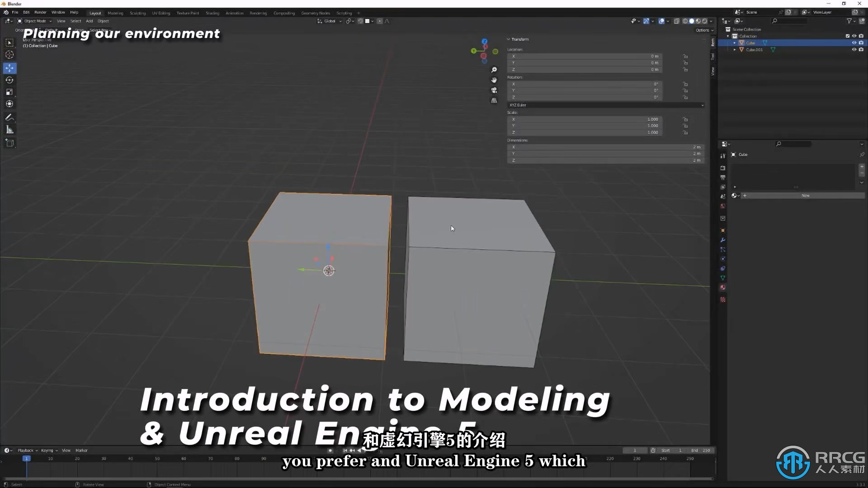Select solid viewport shading sphere
The width and height of the screenshot is (868, 488).
click(x=691, y=21)
